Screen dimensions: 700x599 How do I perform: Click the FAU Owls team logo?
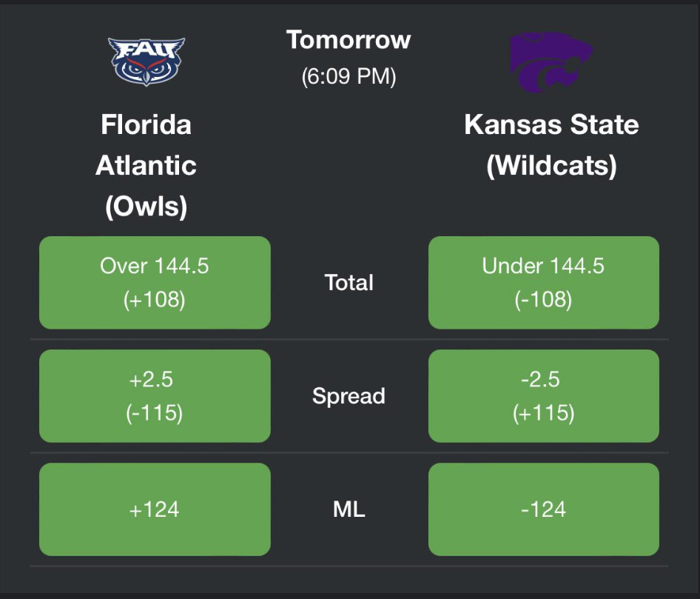click(146, 61)
